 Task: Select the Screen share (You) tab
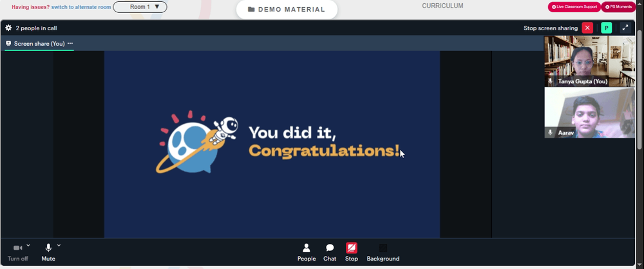click(x=39, y=43)
